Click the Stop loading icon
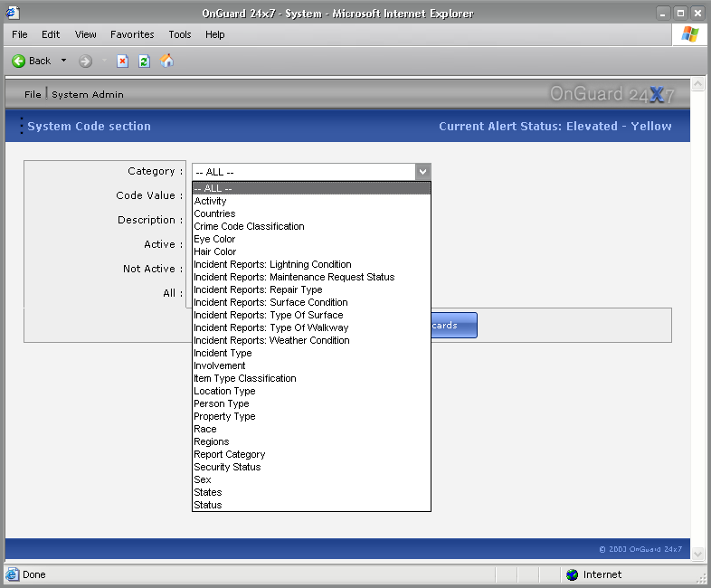Image resolution: width=711 pixels, height=588 pixels. tap(123, 61)
